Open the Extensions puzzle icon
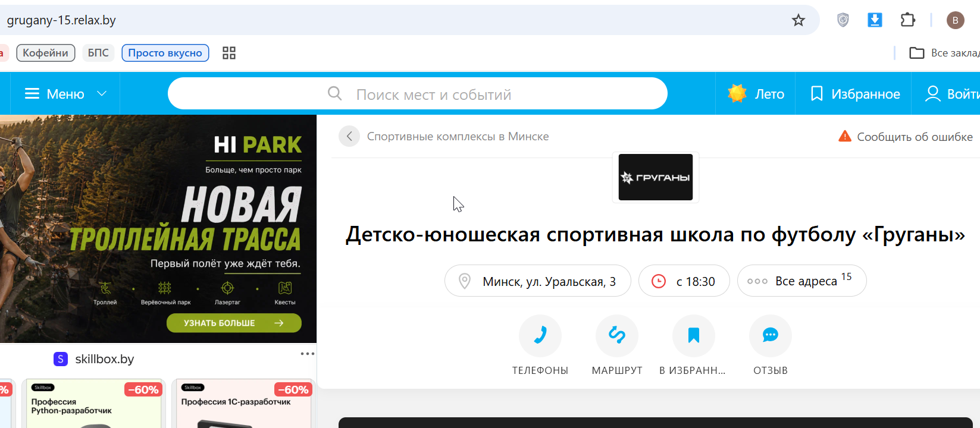Image resolution: width=980 pixels, height=428 pixels. [907, 20]
